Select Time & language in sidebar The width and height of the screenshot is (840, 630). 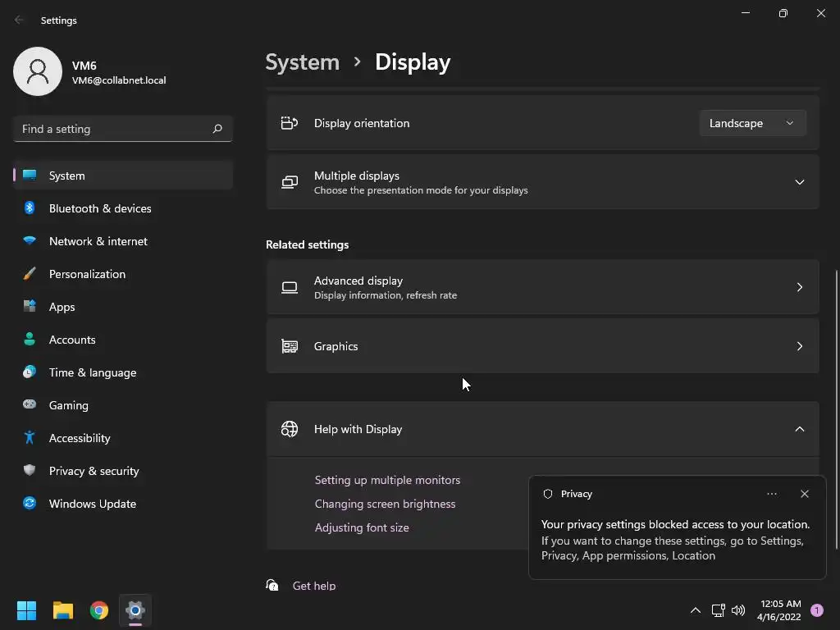[93, 372]
